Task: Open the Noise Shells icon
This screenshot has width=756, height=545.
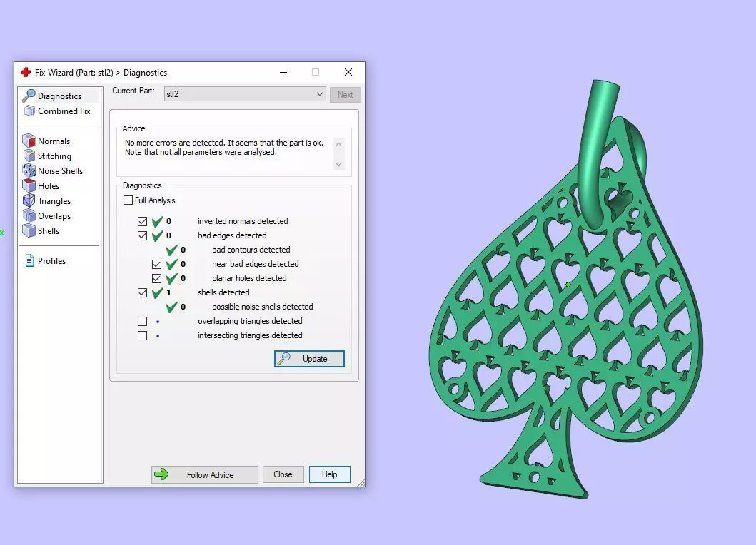Action: click(29, 170)
